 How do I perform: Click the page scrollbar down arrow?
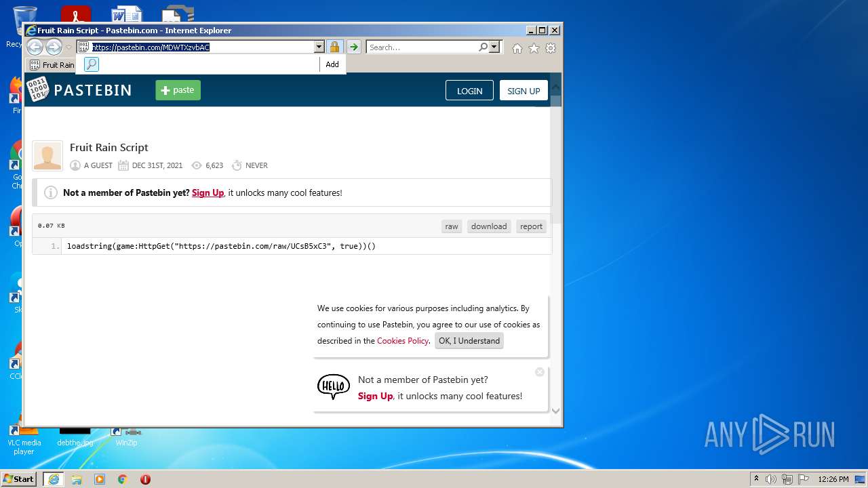555,411
